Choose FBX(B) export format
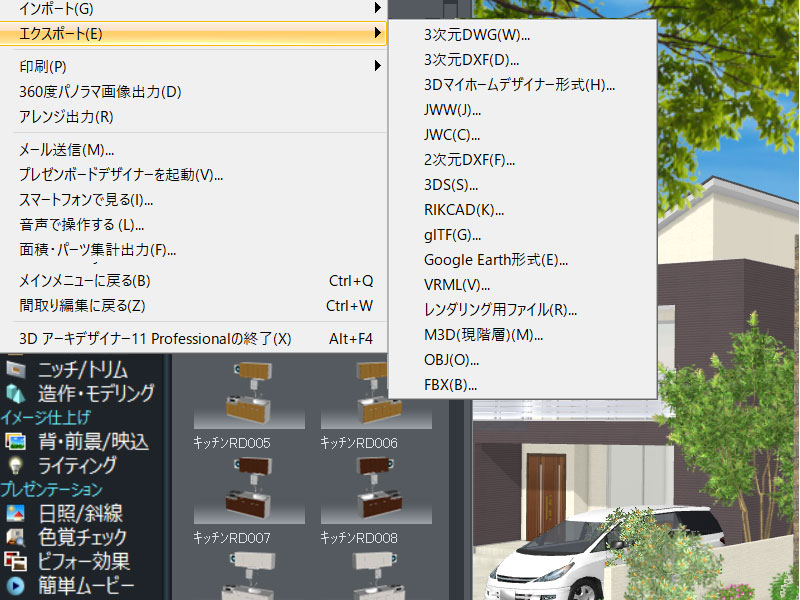This screenshot has height=600, width=800. (x=450, y=385)
